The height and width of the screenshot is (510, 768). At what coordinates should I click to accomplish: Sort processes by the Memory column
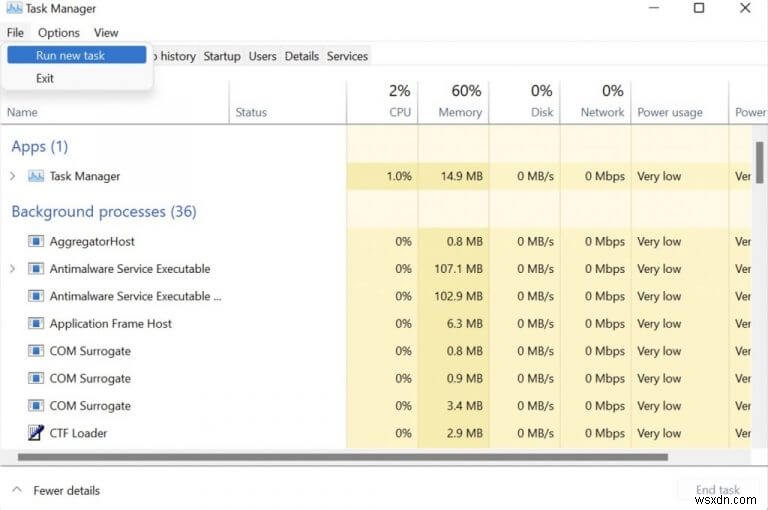click(x=454, y=101)
